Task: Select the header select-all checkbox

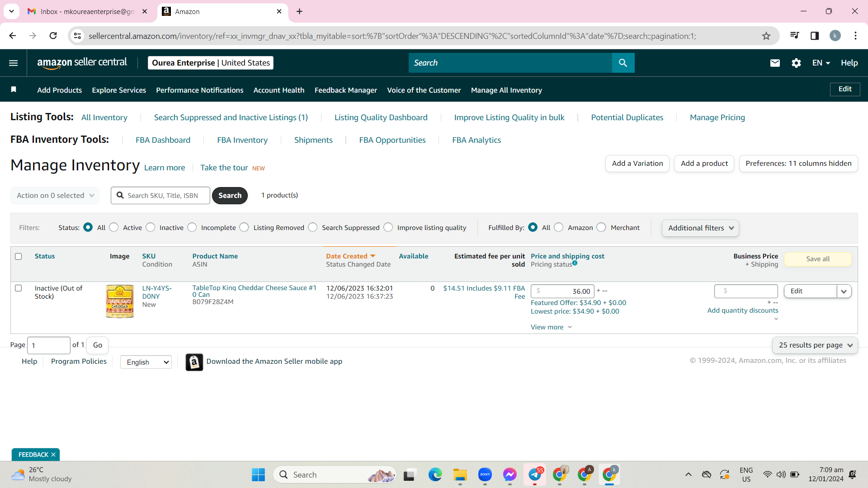Action: (19, 256)
